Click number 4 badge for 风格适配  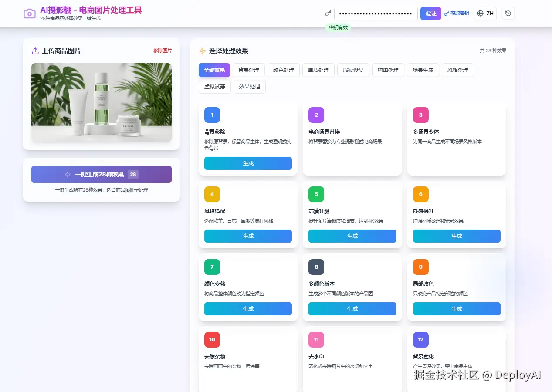pos(212,194)
